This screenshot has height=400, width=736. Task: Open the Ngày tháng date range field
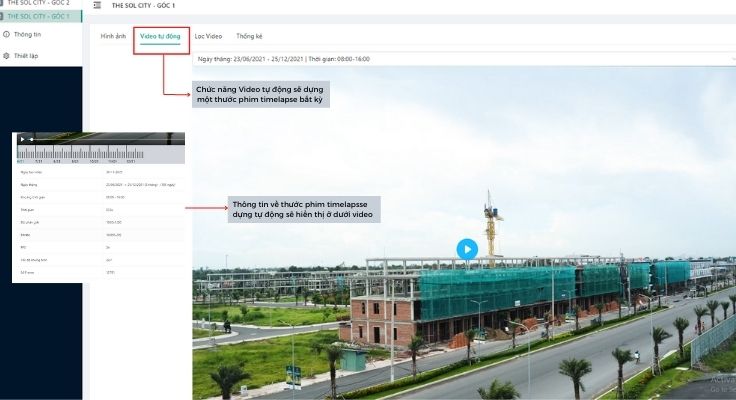click(464, 59)
